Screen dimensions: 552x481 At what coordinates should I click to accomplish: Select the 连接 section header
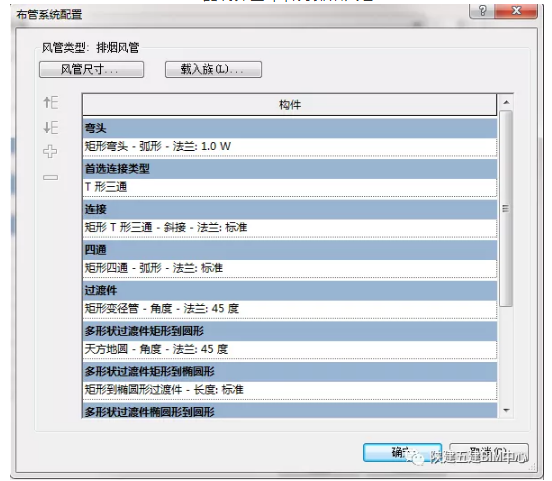point(290,210)
